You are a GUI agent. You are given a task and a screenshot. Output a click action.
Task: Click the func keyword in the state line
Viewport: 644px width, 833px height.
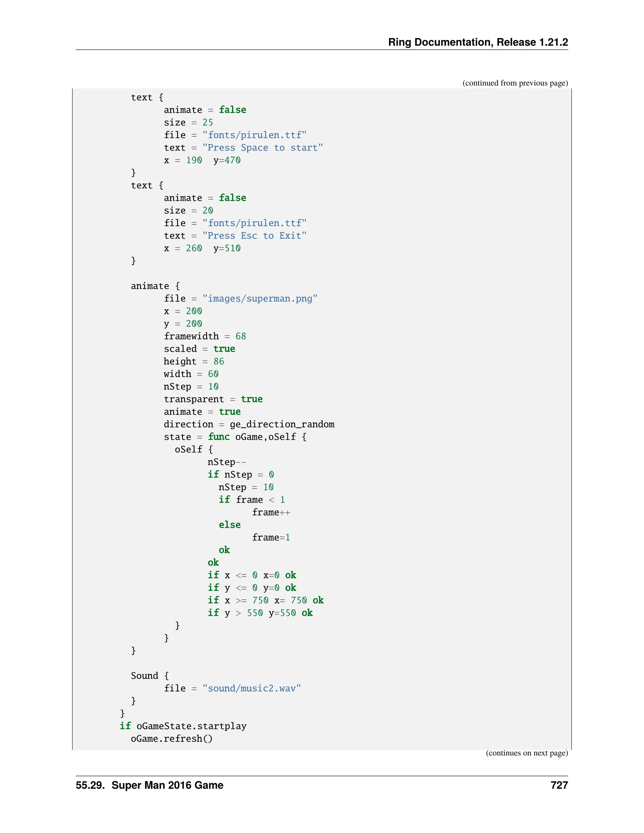tap(219, 437)
